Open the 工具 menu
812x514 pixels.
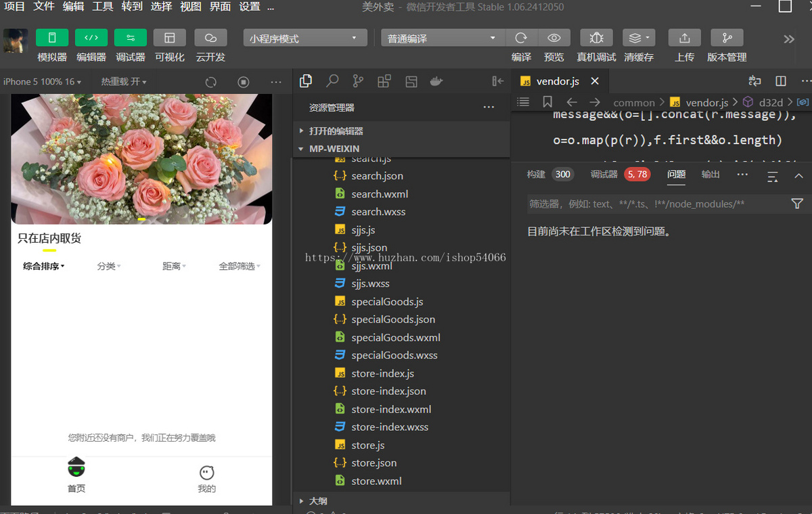tap(102, 7)
